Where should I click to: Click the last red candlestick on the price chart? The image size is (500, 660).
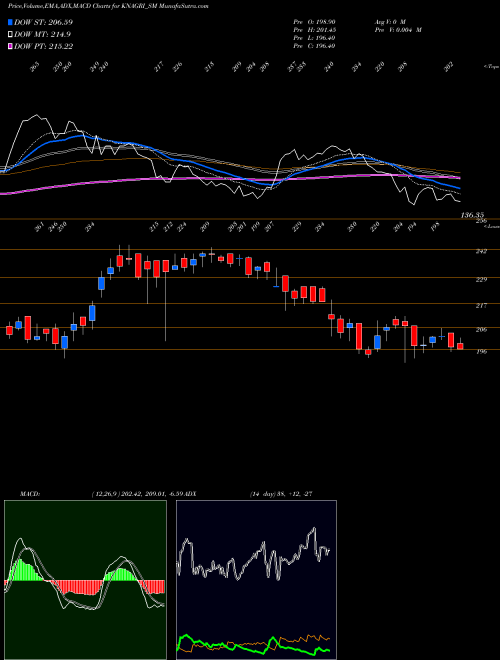click(460, 345)
